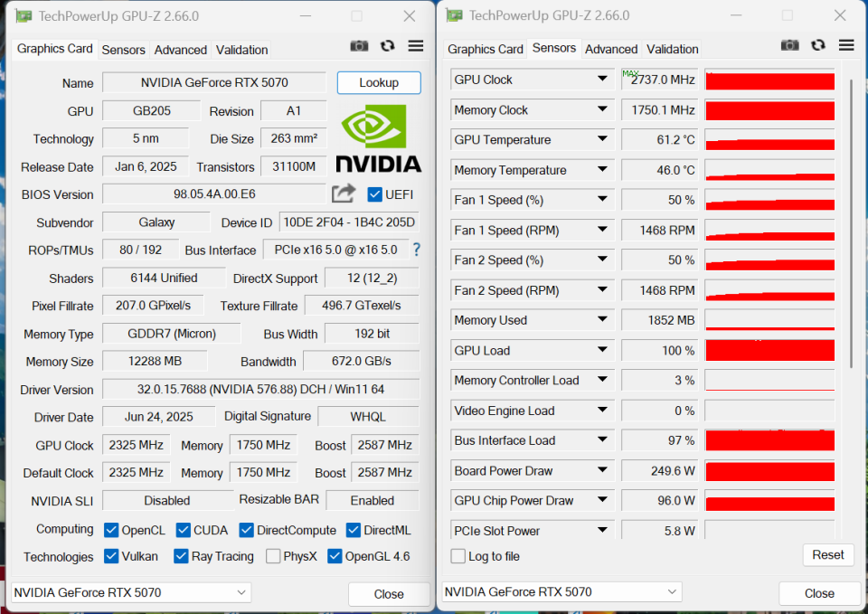Open hamburger menu in Sensors window
The image size is (868, 614).
(x=846, y=45)
